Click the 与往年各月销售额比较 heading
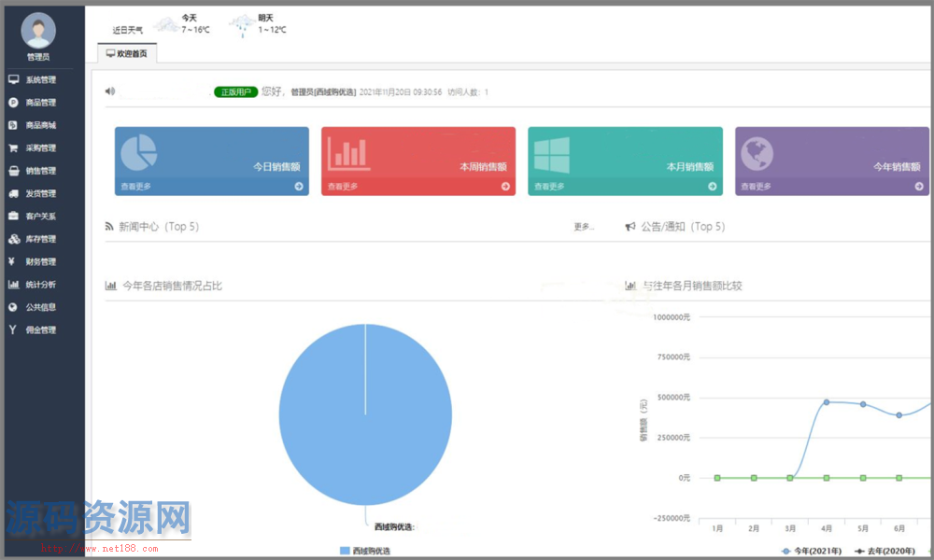Image resolution: width=934 pixels, height=560 pixels. (692, 286)
